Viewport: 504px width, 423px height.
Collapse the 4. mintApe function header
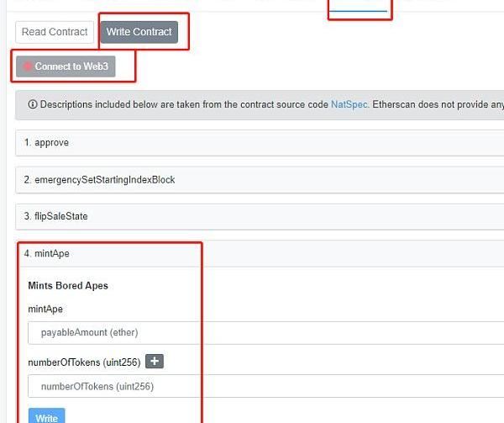tap(260, 253)
